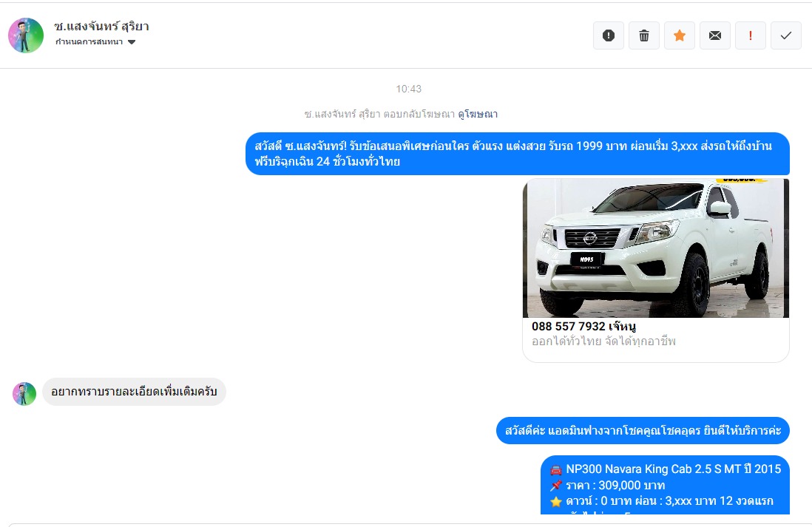Click the small avatar beside customer message
This screenshot has width=812, height=527.
coord(24,394)
